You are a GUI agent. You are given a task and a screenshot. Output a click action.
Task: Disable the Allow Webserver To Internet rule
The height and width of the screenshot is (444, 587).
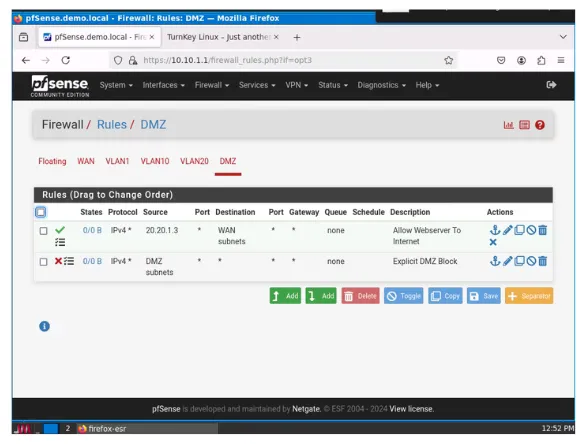pos(531,230)
